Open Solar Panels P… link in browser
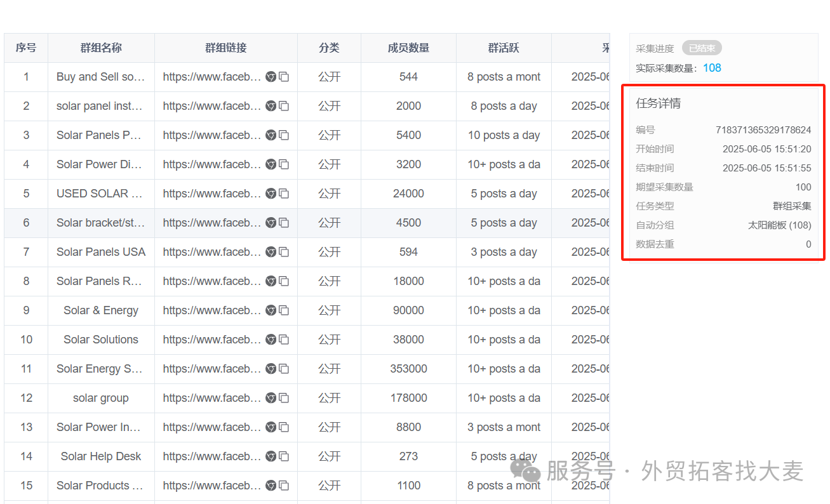The image size is (830, 504). 271,135
